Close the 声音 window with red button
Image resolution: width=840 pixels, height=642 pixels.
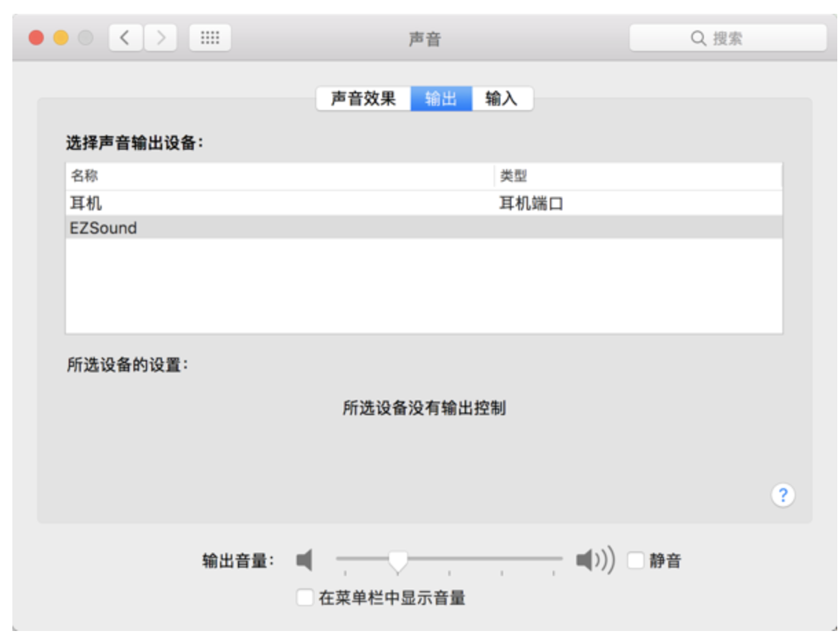36,38
